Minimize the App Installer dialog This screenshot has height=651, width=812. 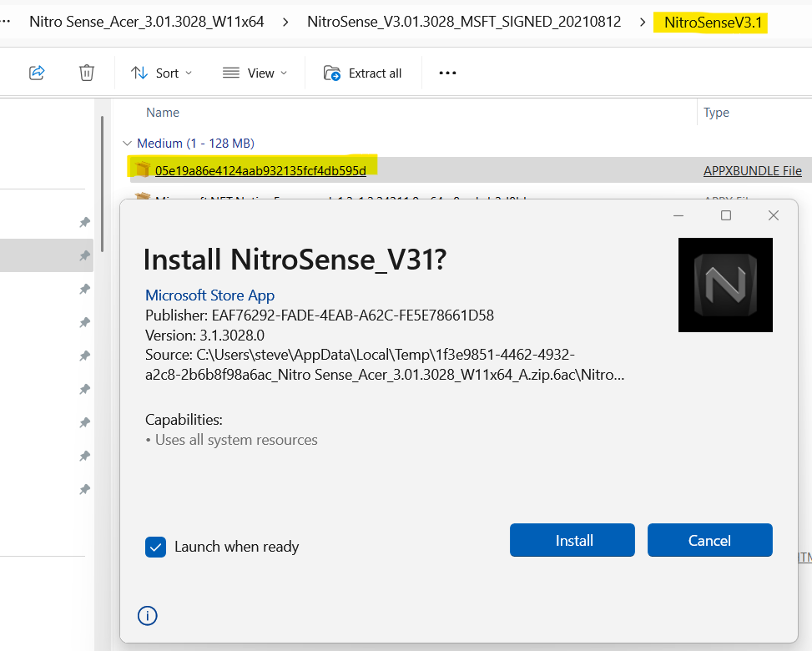coord(678,215)
